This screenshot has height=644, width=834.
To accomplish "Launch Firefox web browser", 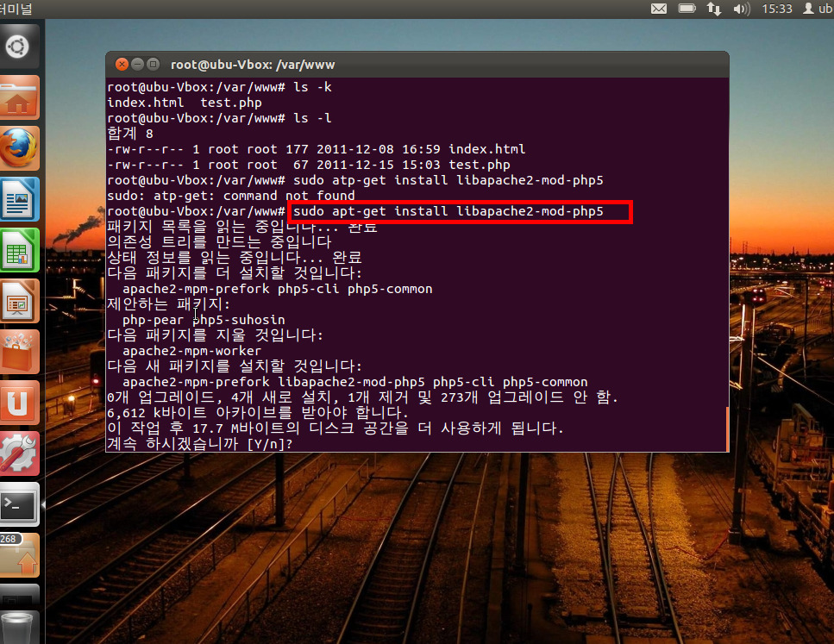I will click(19, 147).
